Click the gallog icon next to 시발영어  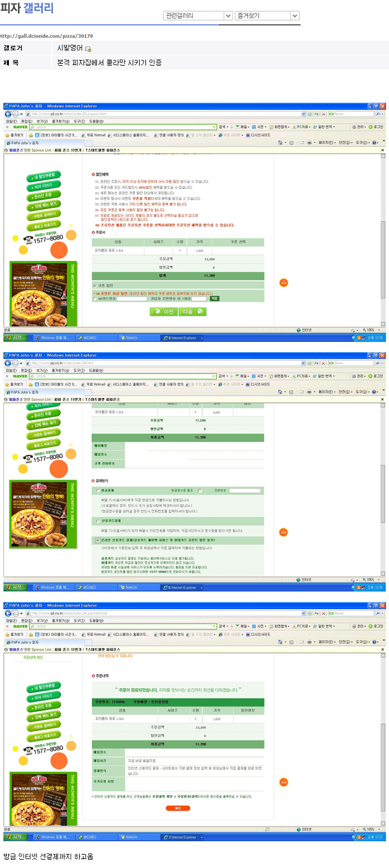[88, 48]
